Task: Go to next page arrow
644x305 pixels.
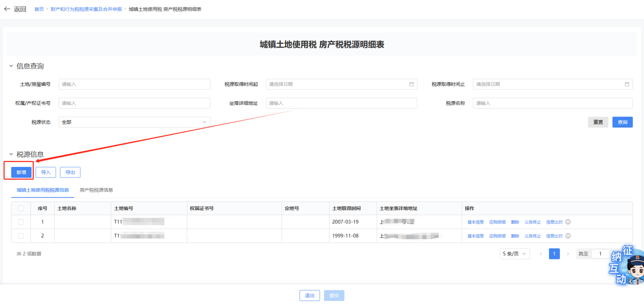Action: (x=568, y=254)
